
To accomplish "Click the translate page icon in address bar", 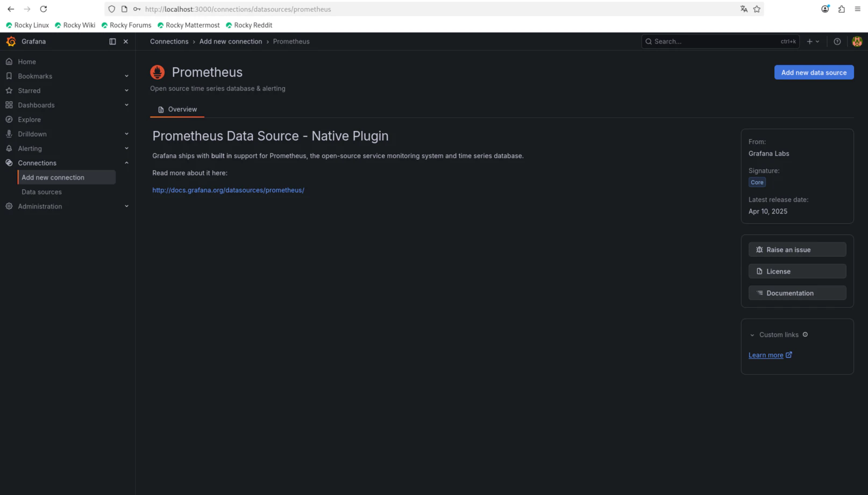I will coord(744,9).
